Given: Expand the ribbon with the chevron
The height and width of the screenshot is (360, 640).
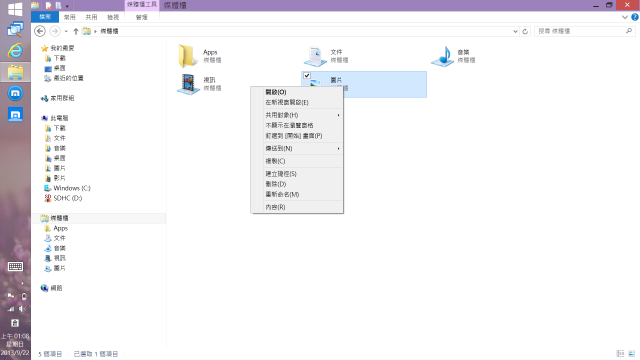Looking at the screenshot, I should pyautogui.click(x=624, y=17).
